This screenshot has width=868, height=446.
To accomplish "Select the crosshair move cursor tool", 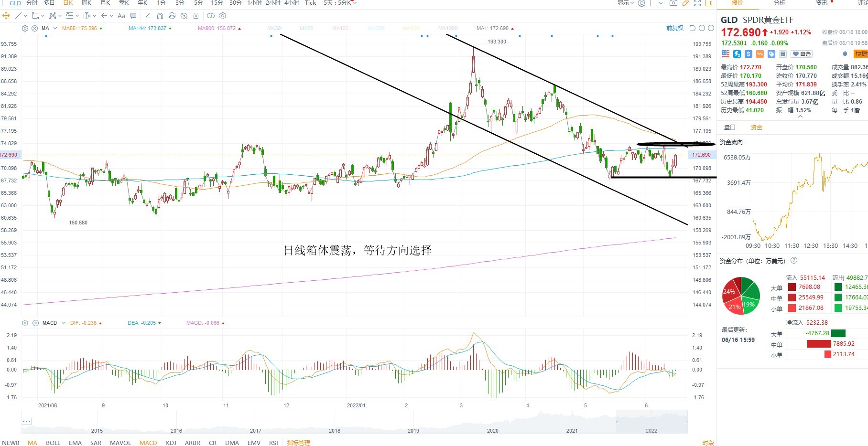I will coord(6,16).
